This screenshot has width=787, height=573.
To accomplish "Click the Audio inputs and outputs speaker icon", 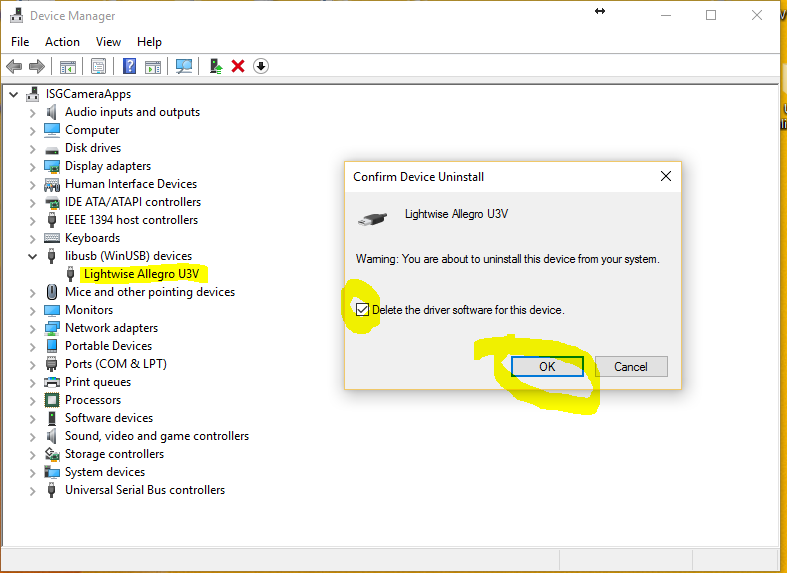I will [51, 112].
